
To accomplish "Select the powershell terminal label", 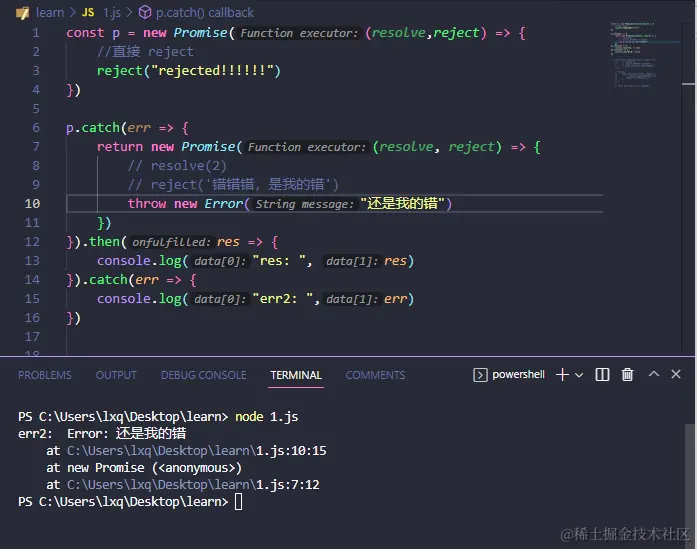I will [518, 374].
